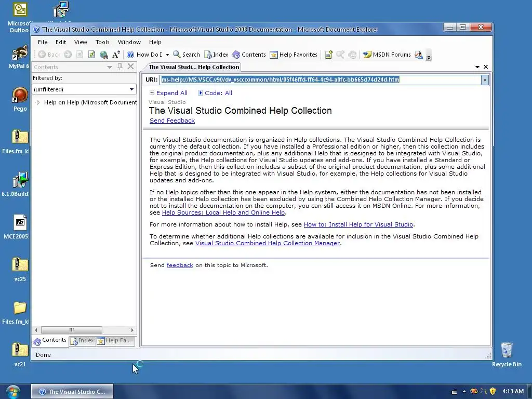532x399 pixels.
Task: Close the current document tab with X
Action: pos(486,67)
